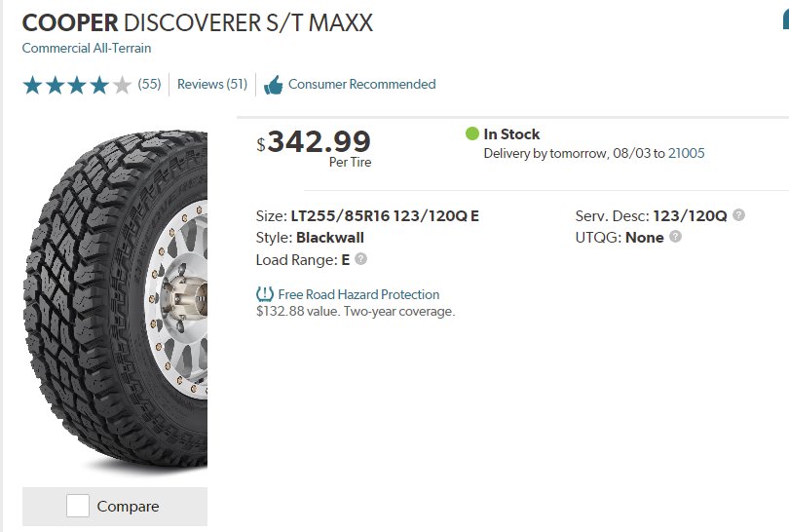The image size is (789, 532).
Task: Change delivery ZIP code 21005
Action: point(687,153)
